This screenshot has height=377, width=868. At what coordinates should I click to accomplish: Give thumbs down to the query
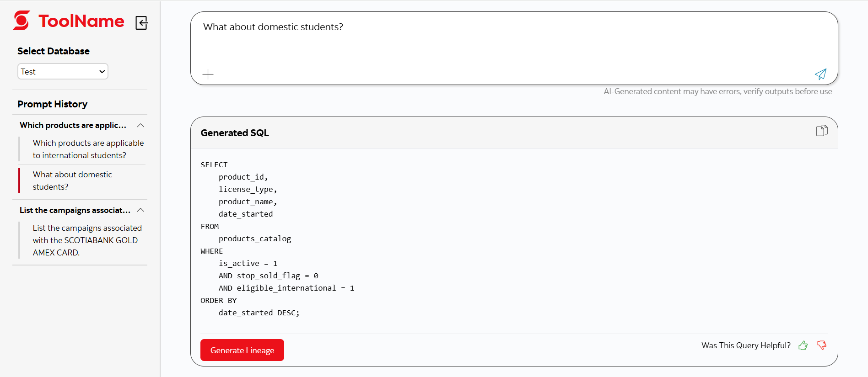[x=822, y=345]
